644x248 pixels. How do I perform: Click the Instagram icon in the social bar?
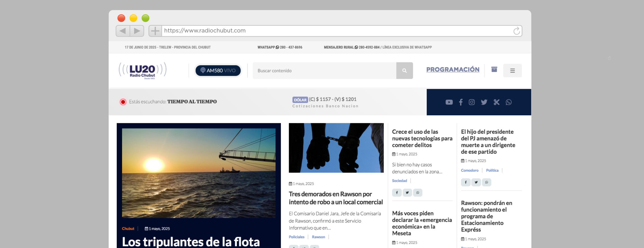point(472,102)
